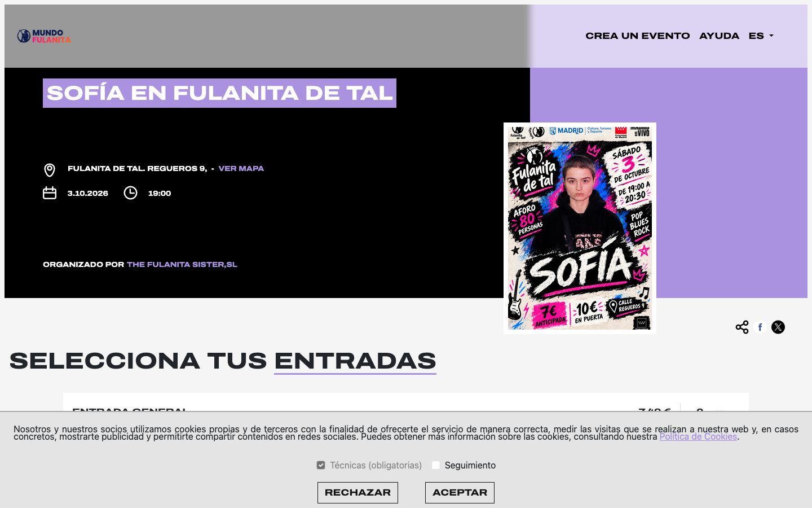Reject cookies with the Rechazar button
The width and height of the screenshot is (812, 508).
[358, 492]
